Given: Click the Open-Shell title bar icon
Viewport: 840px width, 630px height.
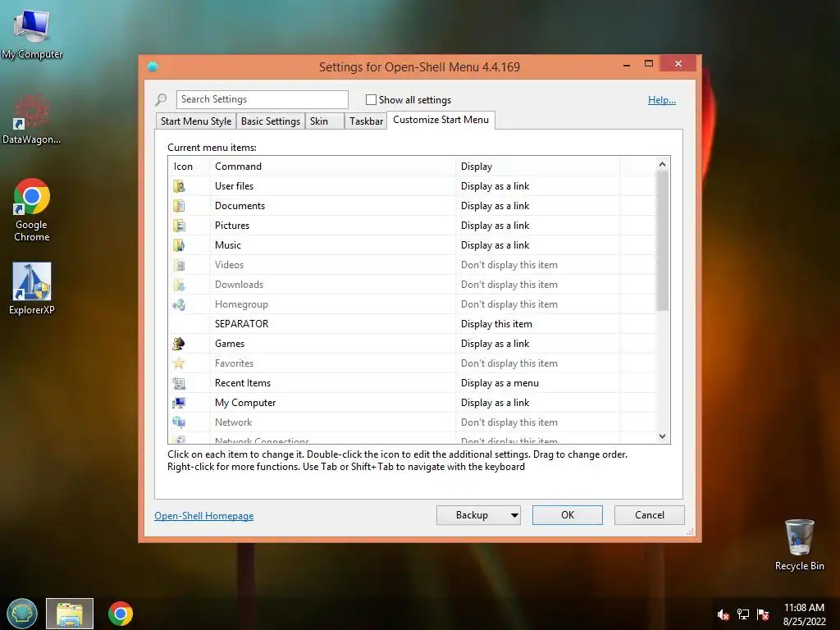Looking at the screenshot, I should (153, 67).
